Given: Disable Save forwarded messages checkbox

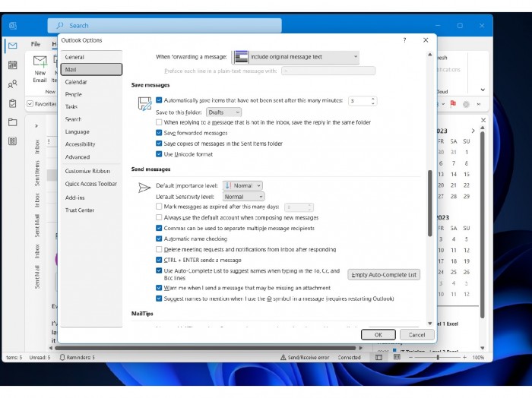Looking at the screenshot, I should pos(159,132).
